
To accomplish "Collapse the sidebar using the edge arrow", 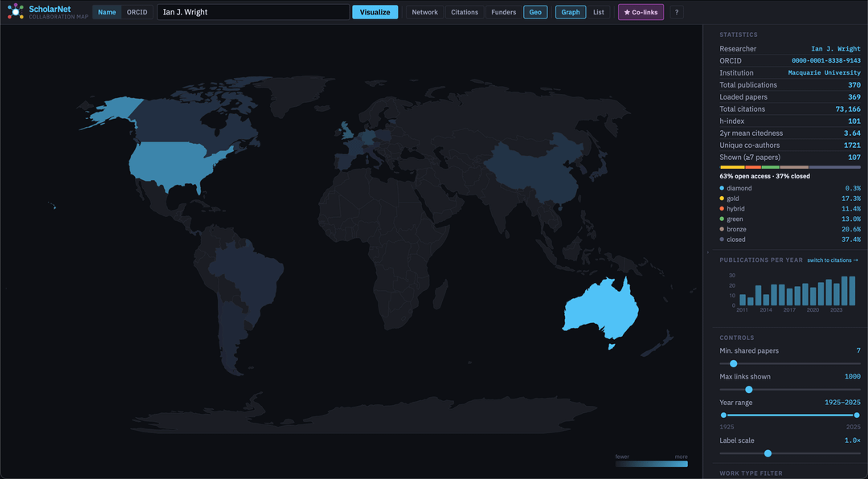I will pos(706,252).
